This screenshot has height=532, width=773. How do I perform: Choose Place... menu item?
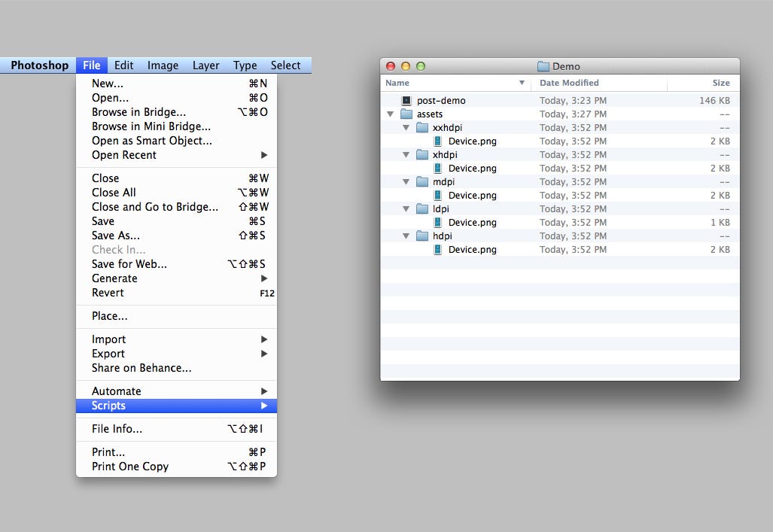[176, 316]
